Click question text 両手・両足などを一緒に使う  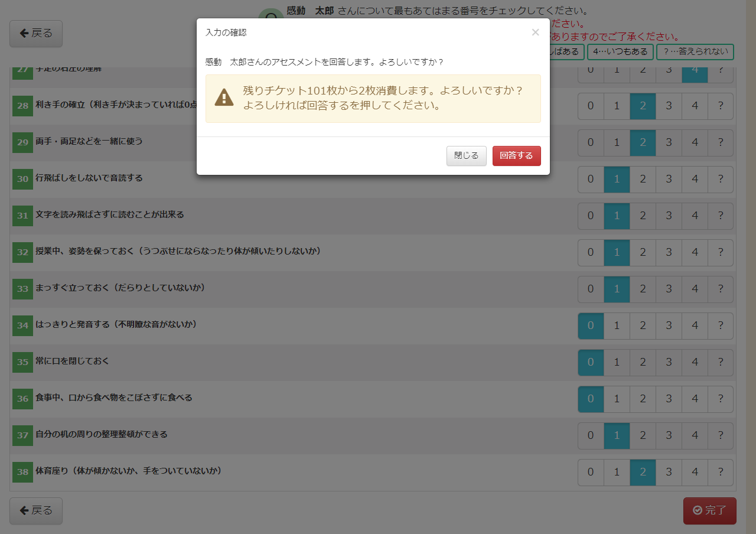tap(89, 141)
